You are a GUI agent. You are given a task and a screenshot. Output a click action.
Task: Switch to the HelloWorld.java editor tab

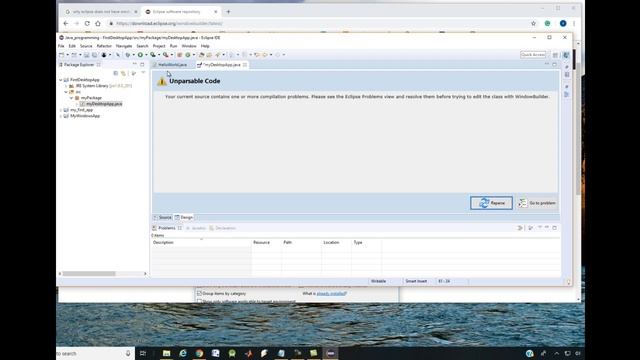point(172,65)
